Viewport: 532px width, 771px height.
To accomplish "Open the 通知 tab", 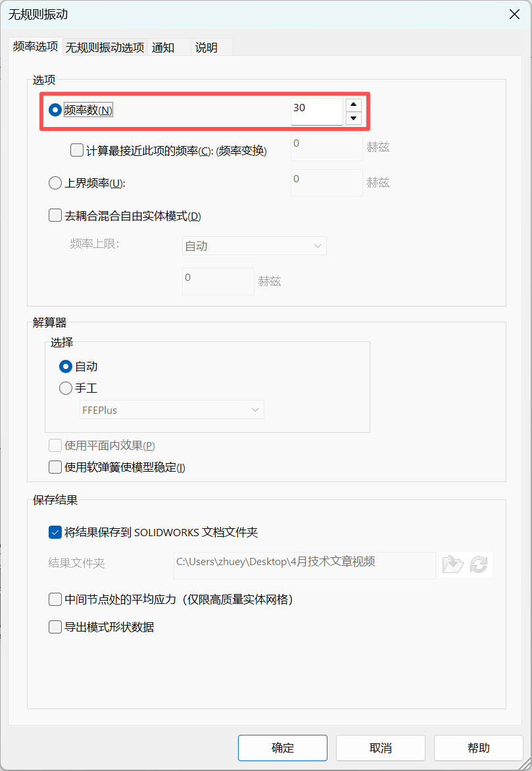I will tap(163, 47).
